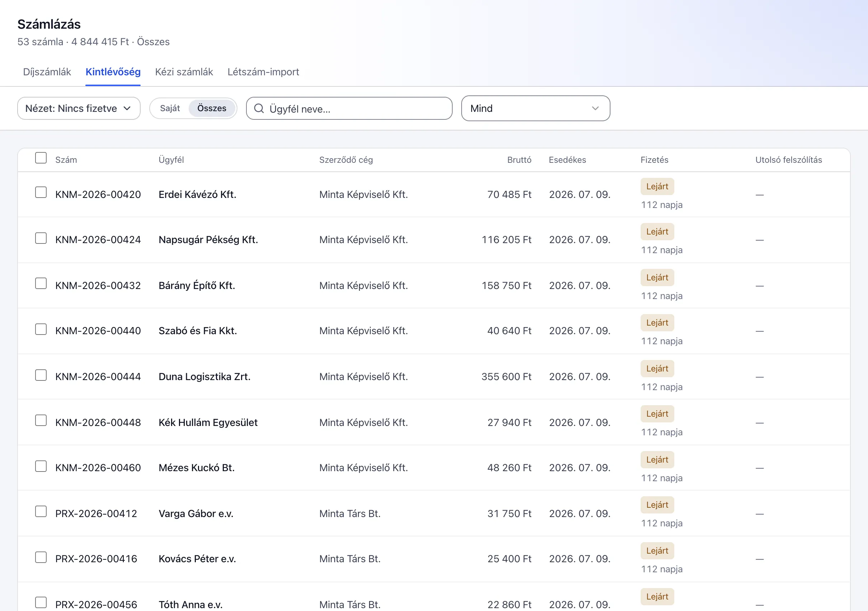Open client Duna Logisztika Zrt.
This screenshot has height=611, width=868.
tap(204, 377)
